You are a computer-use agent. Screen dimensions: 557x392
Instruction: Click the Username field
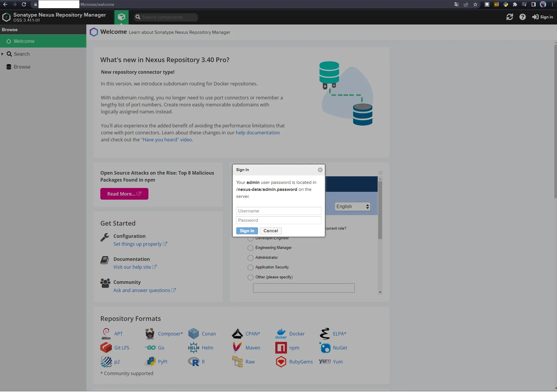coord(278,211)
